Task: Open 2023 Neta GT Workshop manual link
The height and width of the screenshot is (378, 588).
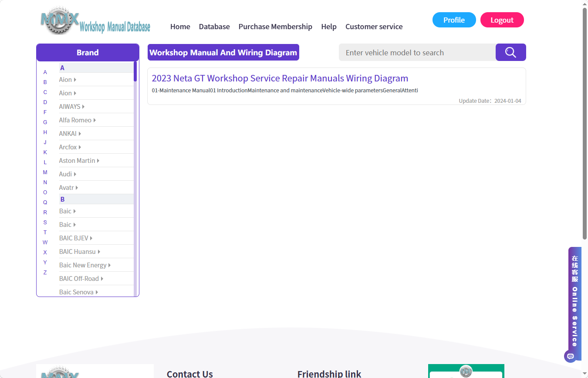Action: tap(280, 78)
